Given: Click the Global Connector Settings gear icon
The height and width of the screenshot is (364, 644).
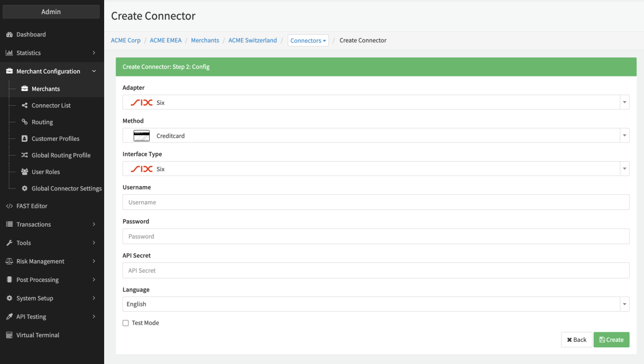Looking at the screenshot, I should pos(25,189).
